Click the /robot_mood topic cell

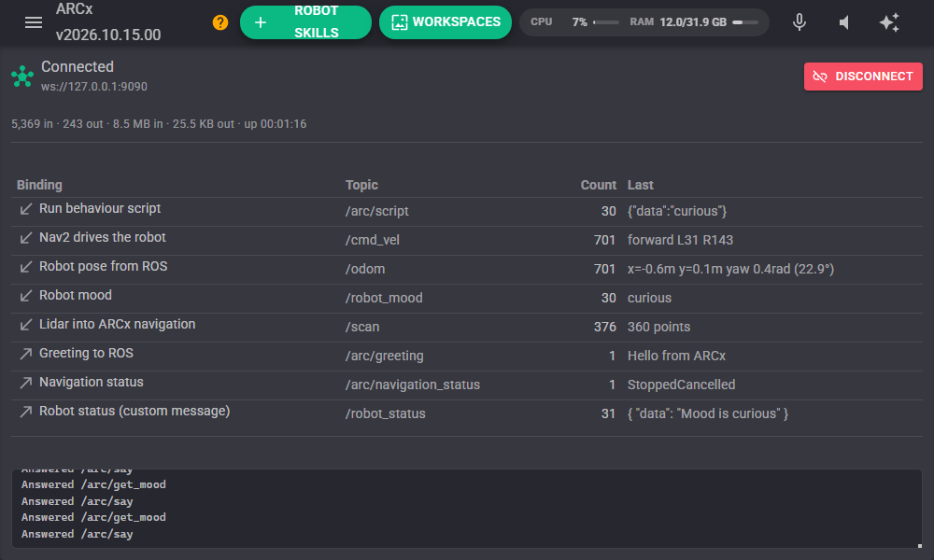pyautogui.click(x=384, y=298)
